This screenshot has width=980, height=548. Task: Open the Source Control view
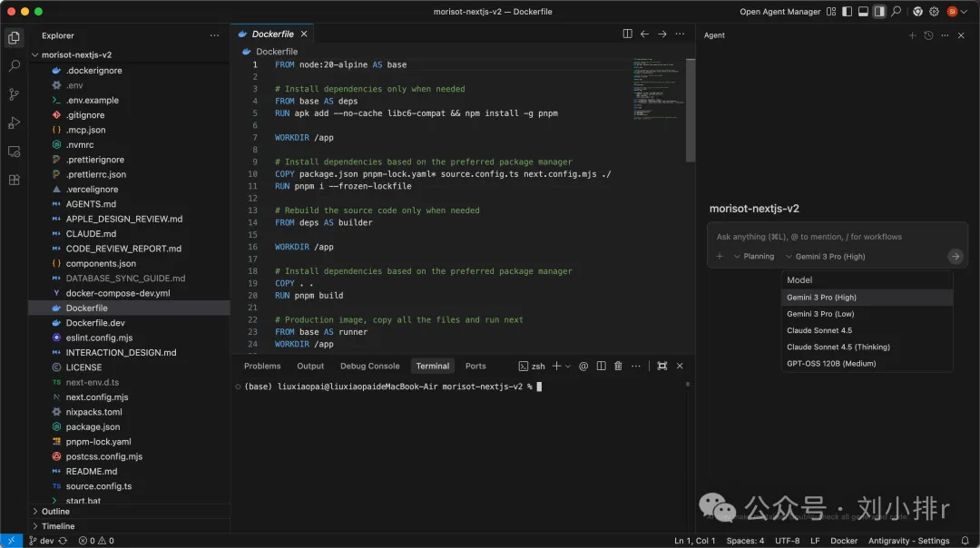pos(14,94)
